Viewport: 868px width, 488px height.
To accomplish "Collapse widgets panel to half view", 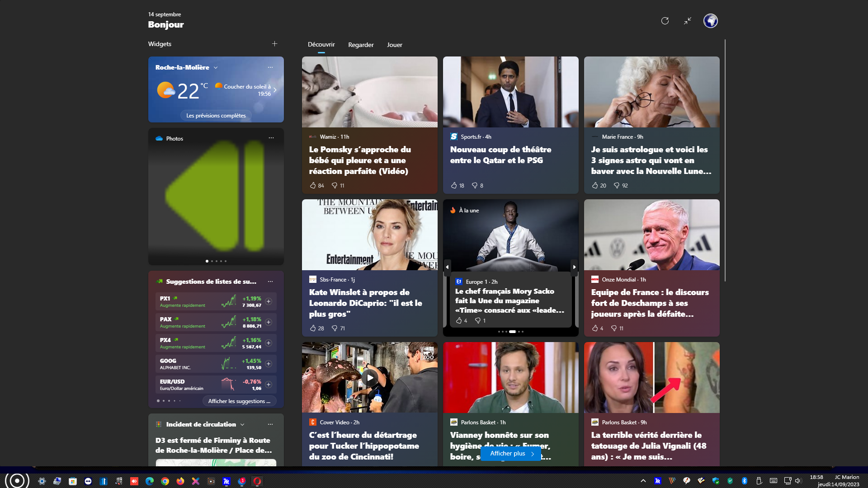I will pos(687,21).
